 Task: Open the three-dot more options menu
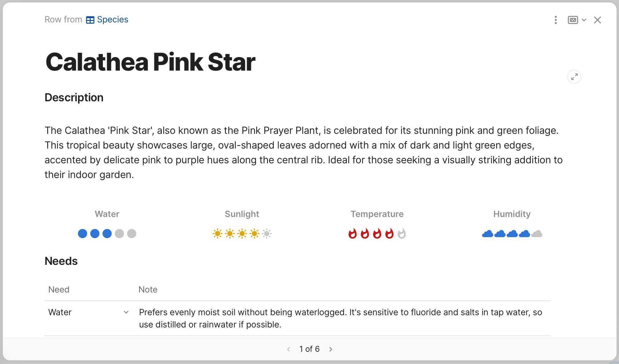click(555, 20)
